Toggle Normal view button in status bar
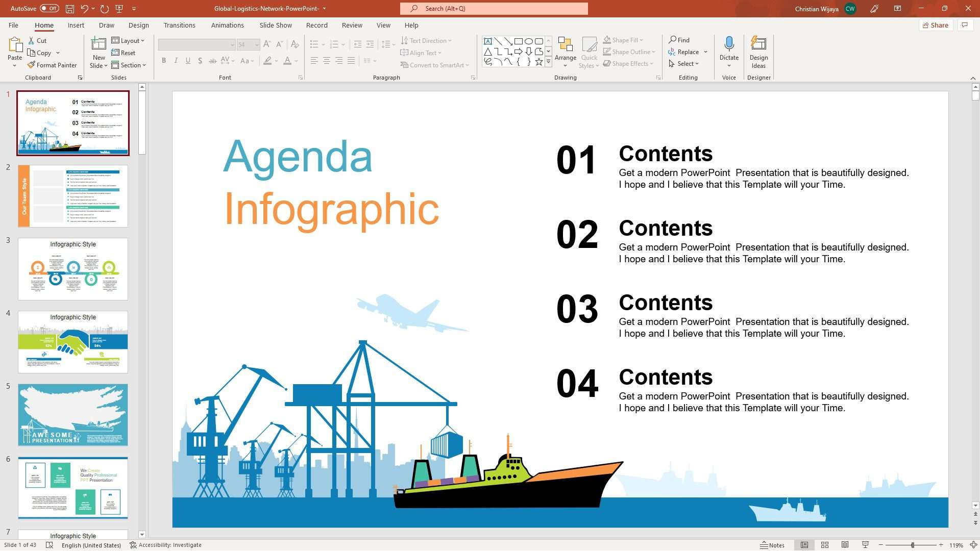 pyautogui.click(x=804, y=545)
